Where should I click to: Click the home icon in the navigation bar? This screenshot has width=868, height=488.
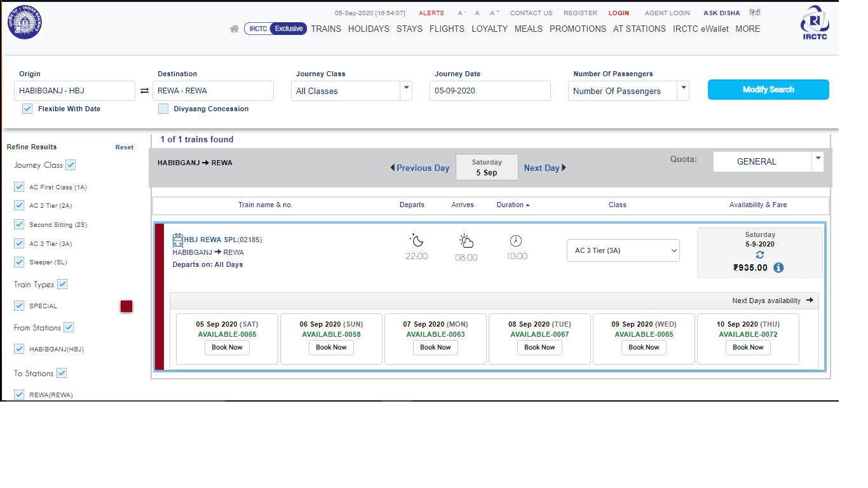(234, 29)
